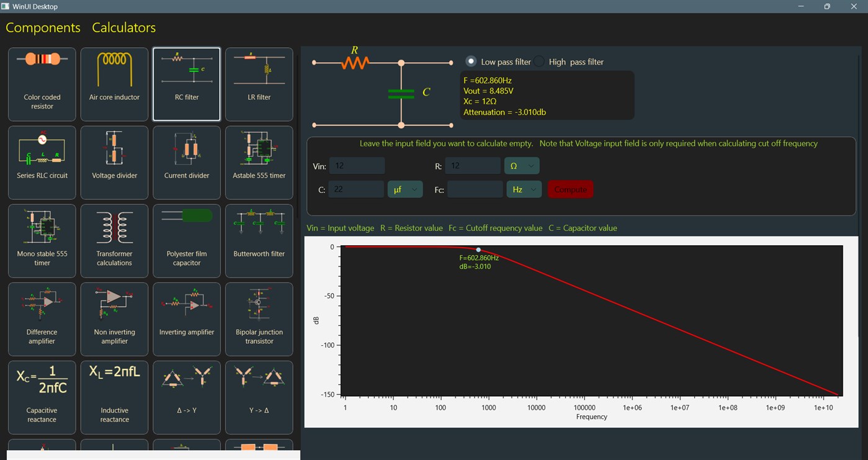868x460 pixels.
Task: Expand the resistor Ω unit dropdown
Action: pos(522,166)
